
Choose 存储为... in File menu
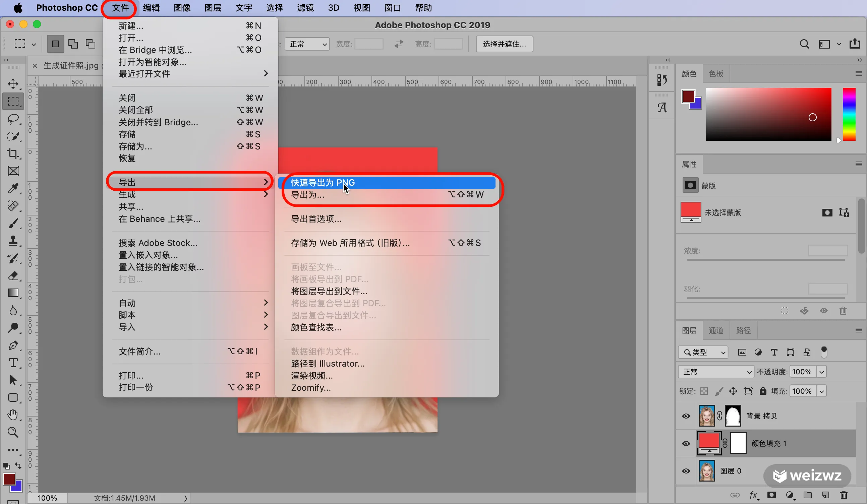[x=190, y=146]
